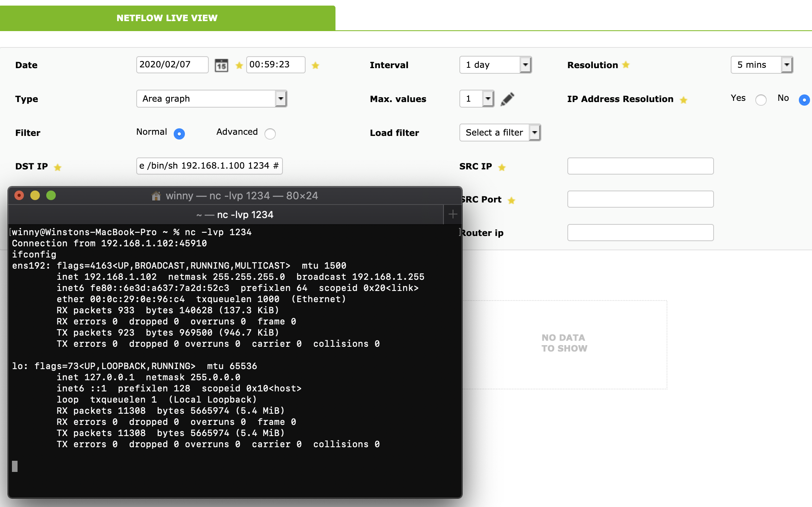Image resolution: width=812 pixels, height=507 pixels.
Task: Click the DST IP input field
Action: [209, 166]
